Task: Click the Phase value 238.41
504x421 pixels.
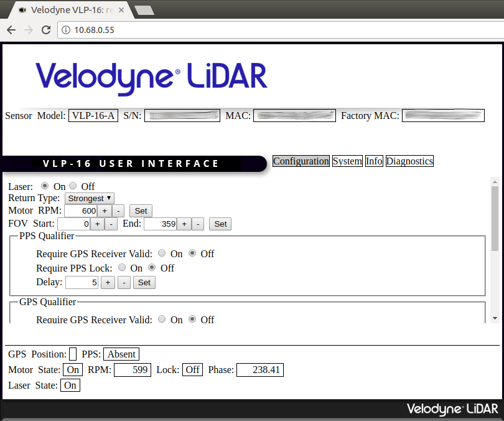Action: click(x=260, y=370)
